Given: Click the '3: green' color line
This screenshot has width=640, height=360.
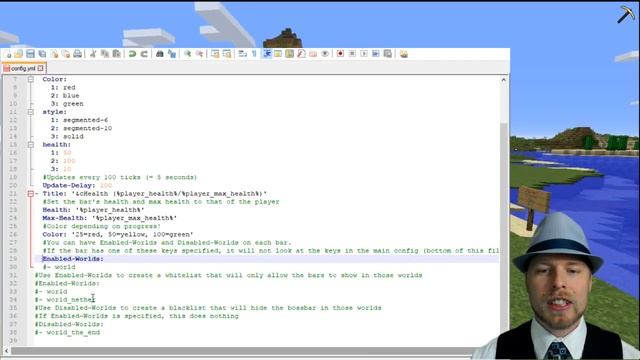Looking at the screenshot, I should [67, 104].
